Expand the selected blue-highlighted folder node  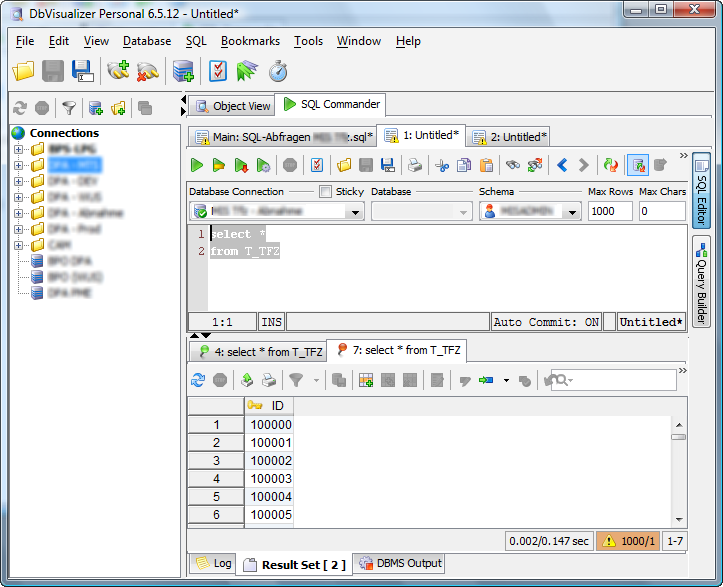click(x=18, y=165)
